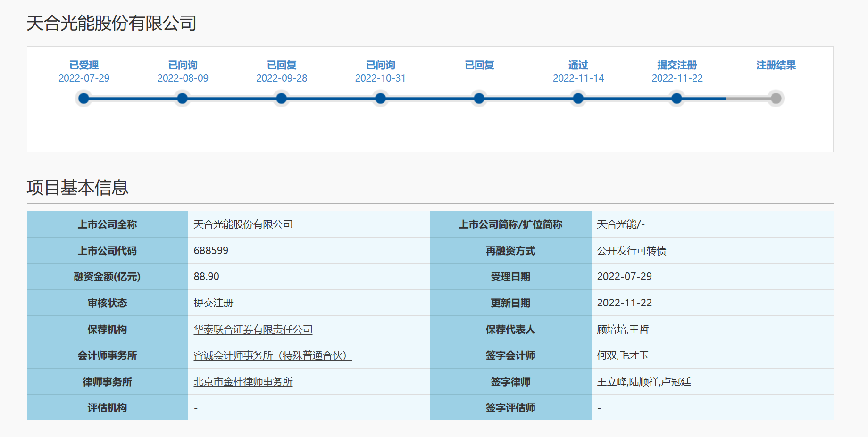Click the 通过 stage label
This screenshot has width=868, height=437.
(x=578, y=65)
